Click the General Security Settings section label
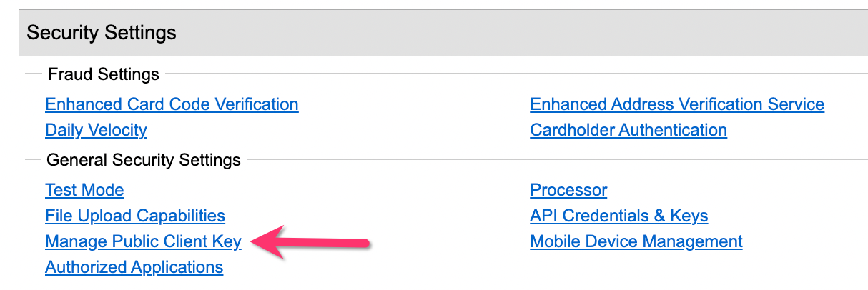868x290 pixels. [x=144, y=160]
